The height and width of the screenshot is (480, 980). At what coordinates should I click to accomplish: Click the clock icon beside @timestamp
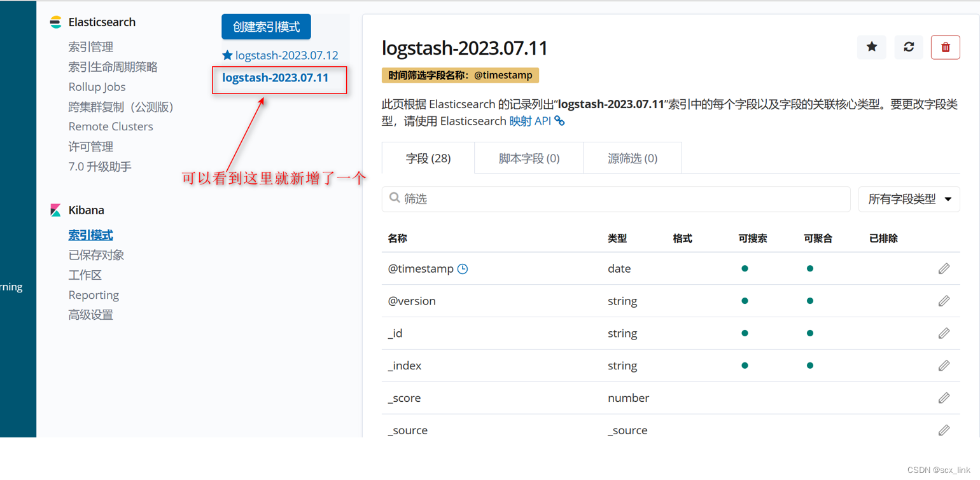(x=463, y=269)
